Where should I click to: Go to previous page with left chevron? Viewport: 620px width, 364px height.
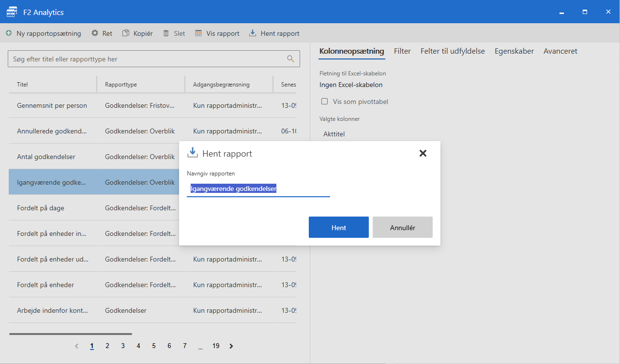76,346
